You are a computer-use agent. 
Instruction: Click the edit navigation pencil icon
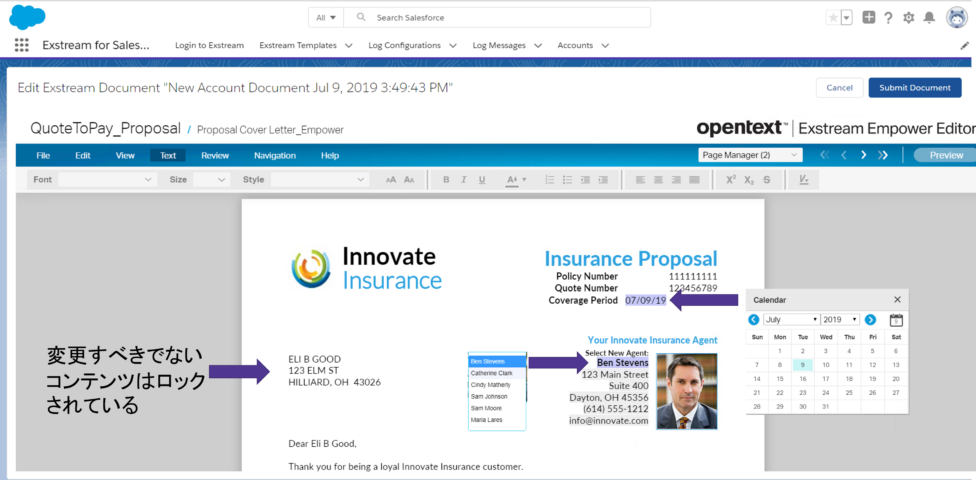pos(965,45)
